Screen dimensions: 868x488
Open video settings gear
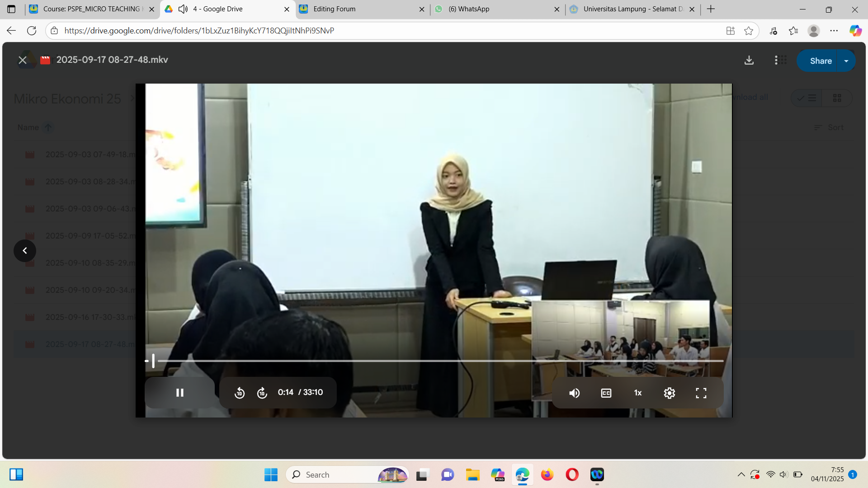[x=669, y=393]
